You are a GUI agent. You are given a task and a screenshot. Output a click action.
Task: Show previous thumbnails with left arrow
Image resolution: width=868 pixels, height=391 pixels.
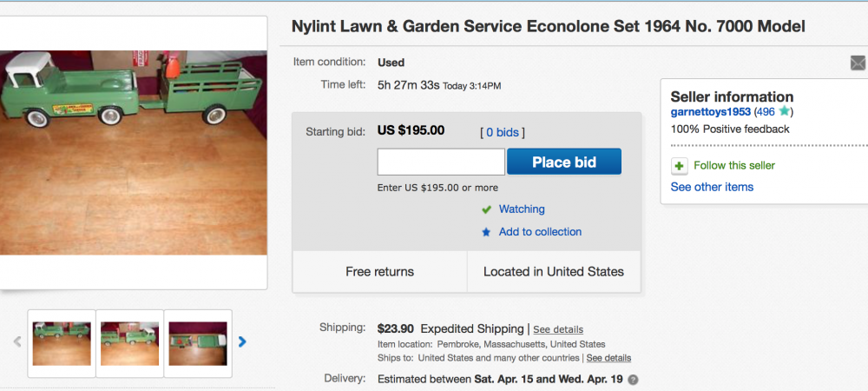17,342
